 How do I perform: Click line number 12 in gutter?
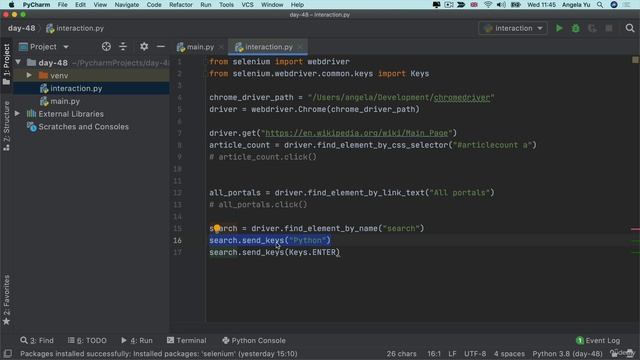pos(177,193)
